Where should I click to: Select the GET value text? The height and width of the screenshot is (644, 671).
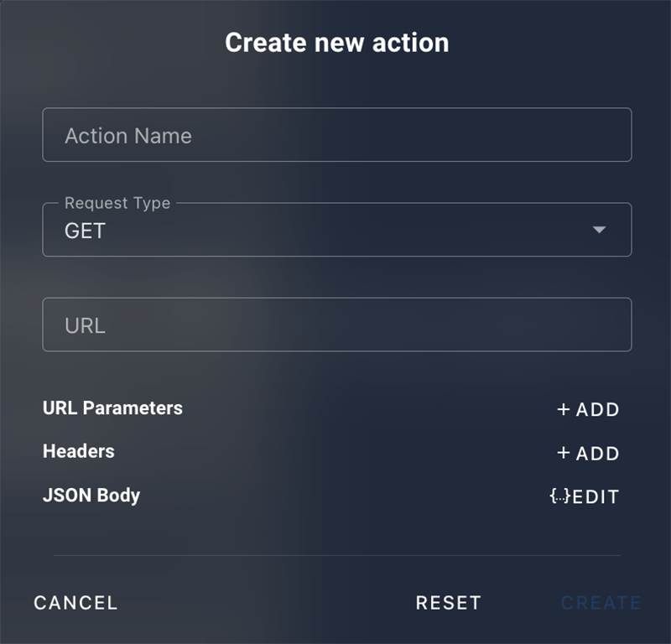85,231
